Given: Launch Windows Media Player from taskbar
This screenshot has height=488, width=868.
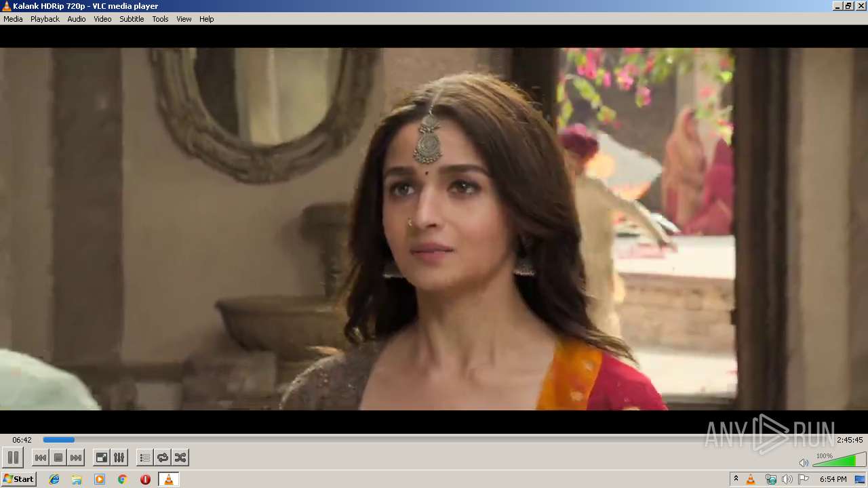Looking at the screenshot, I should [100, 479].
